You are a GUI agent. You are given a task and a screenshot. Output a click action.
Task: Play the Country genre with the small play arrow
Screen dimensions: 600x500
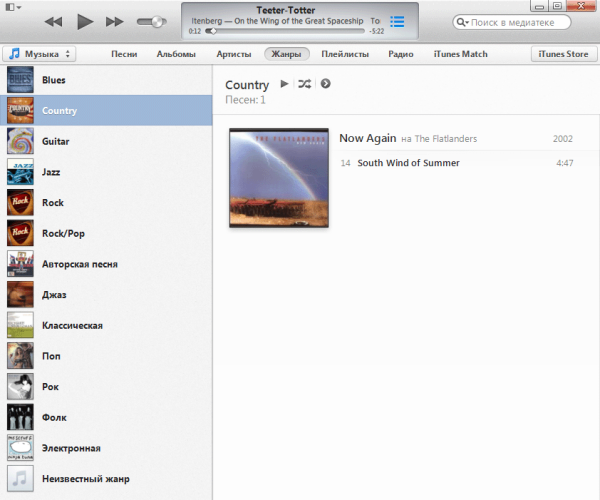coord(284,83)
